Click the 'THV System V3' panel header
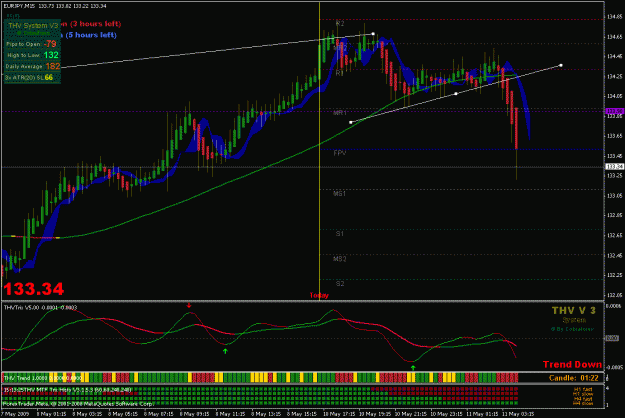 click(33, 26)
